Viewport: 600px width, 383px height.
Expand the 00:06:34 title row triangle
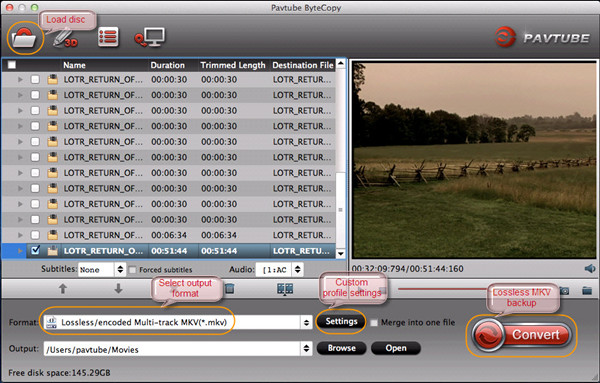click(x=20, y=235)
